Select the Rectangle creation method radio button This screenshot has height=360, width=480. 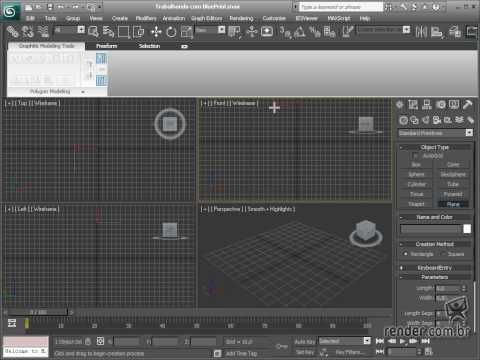click(406, 254)
